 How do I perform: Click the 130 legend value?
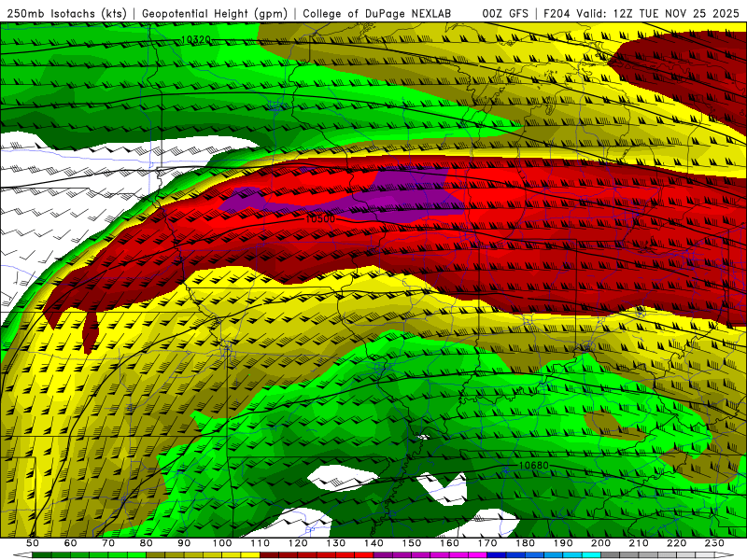(335, 543)
